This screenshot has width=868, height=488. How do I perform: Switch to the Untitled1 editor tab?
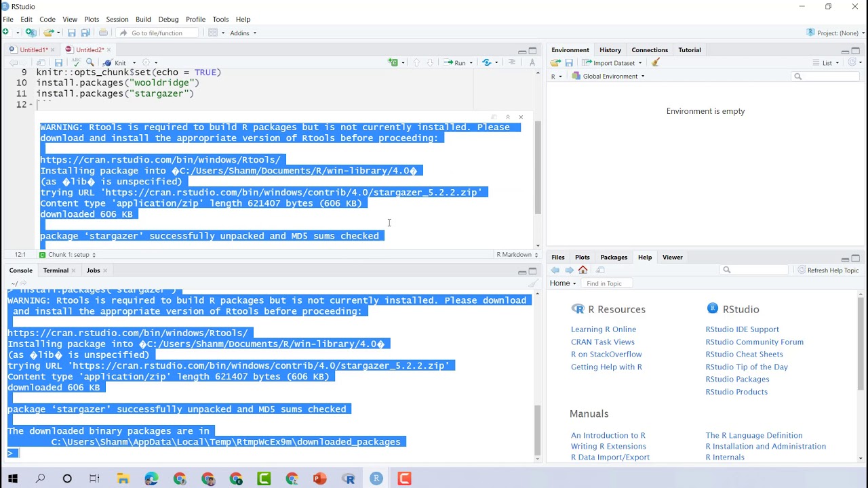[x=33, y=49]
